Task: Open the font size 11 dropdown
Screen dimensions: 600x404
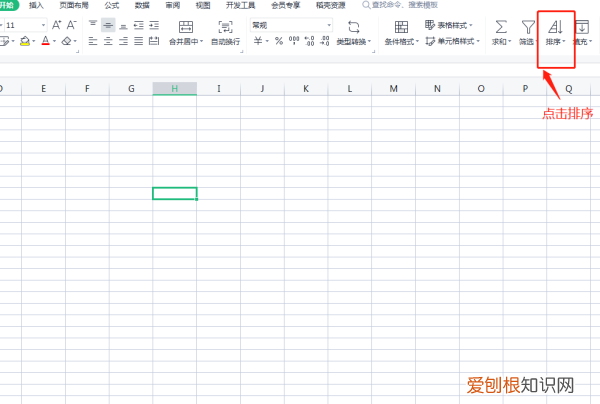Action: point(43,25)
